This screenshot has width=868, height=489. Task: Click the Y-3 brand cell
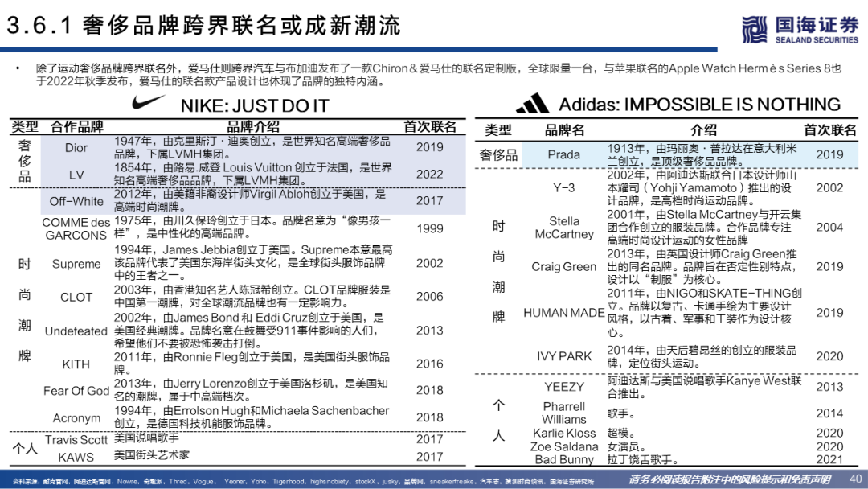point(564,187)
